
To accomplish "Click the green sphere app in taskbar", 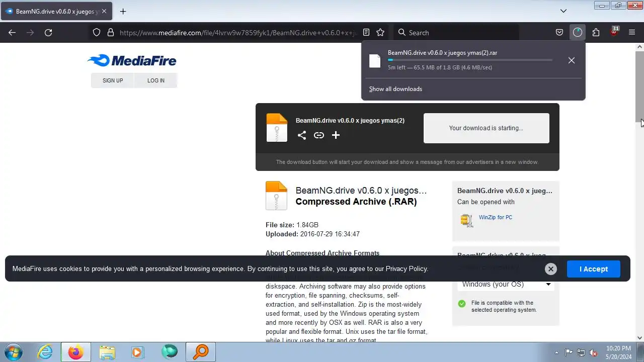I will pyautogui.click(x=170, y=352).
